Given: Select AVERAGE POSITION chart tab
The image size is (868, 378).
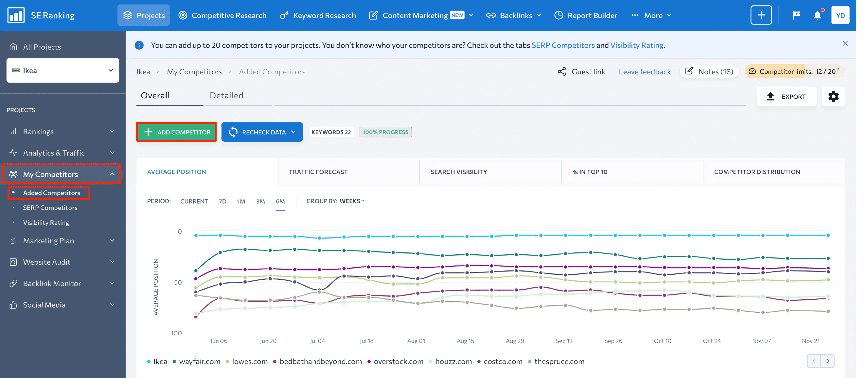Looking at the screenshot, I should pyautogui.click(x=207, y=172).
